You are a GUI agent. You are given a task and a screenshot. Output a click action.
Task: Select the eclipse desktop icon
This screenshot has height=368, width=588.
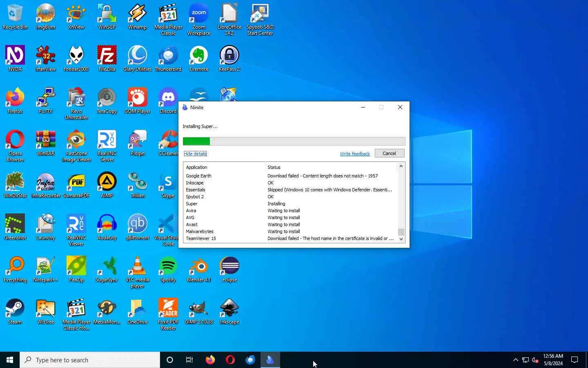(x=229, y=269)
